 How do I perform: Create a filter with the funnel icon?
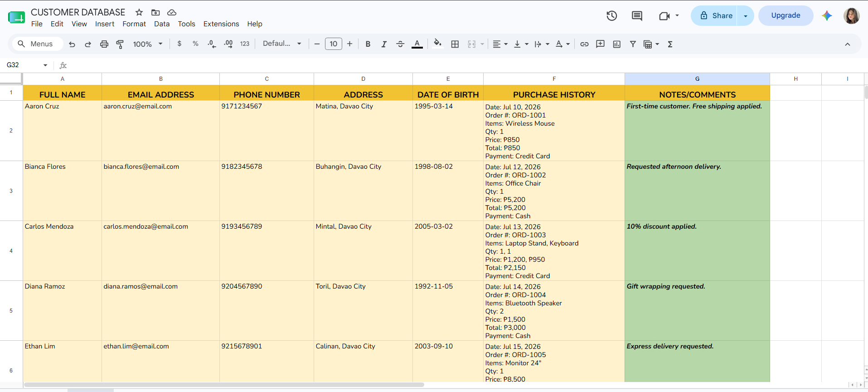click(633, 44)
